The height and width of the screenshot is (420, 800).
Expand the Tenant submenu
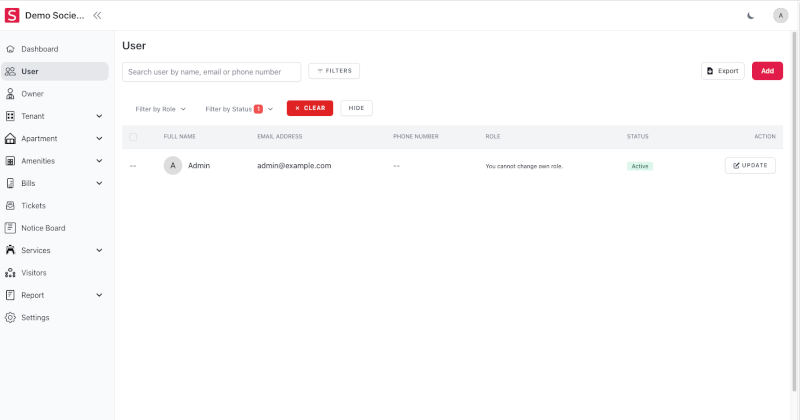(99, 116)
